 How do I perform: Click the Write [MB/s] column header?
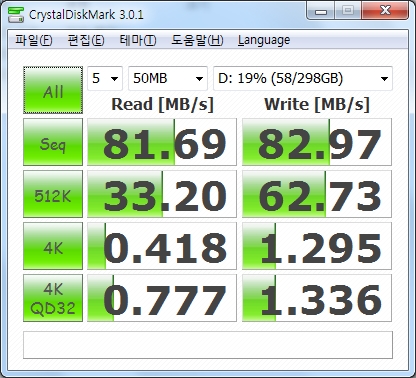pos(317,104)
